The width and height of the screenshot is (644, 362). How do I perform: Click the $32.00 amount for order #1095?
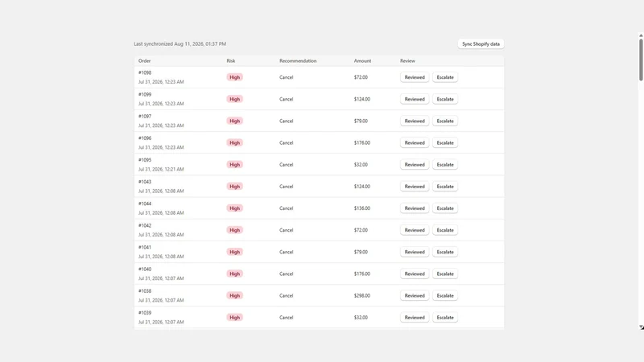point(361,165)
